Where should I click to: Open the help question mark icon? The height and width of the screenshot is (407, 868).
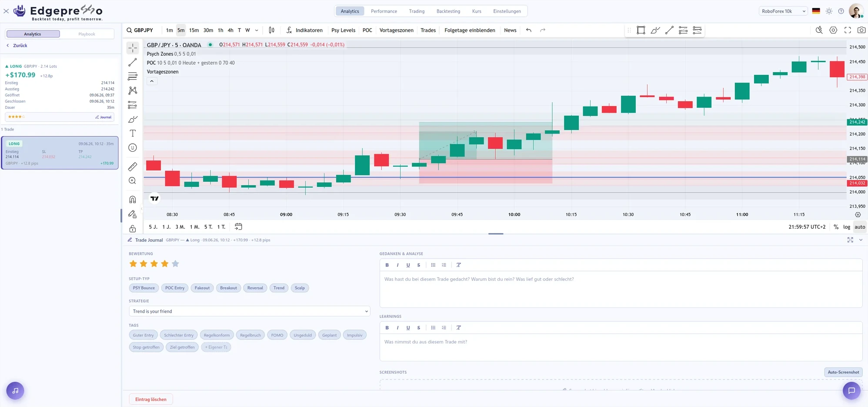pos(841,11)
